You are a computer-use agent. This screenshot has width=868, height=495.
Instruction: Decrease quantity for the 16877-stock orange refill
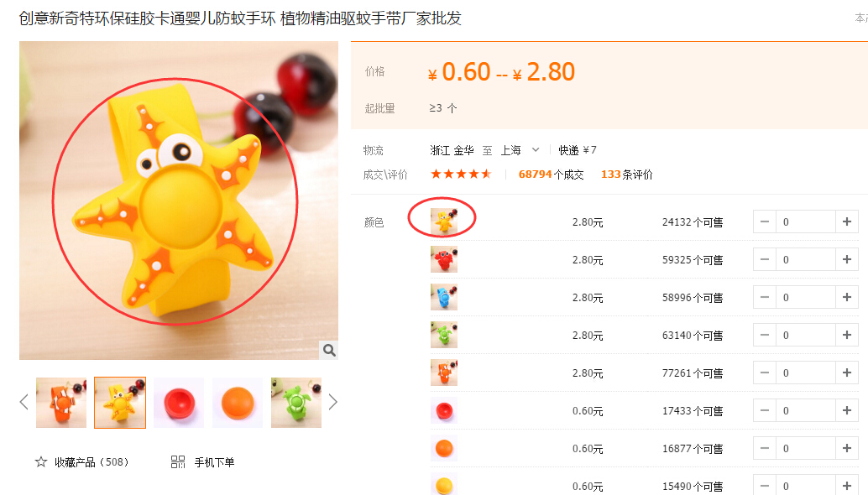[x=765, y=448]
